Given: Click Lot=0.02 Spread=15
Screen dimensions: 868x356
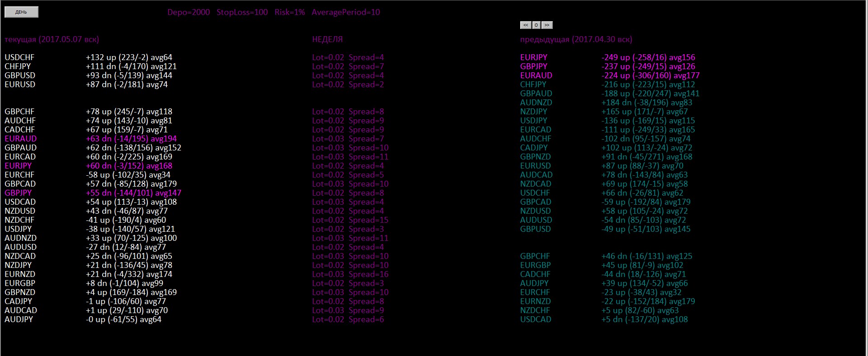Looking at the screenshot, I should pyautogui.click(x=350, y=220).
